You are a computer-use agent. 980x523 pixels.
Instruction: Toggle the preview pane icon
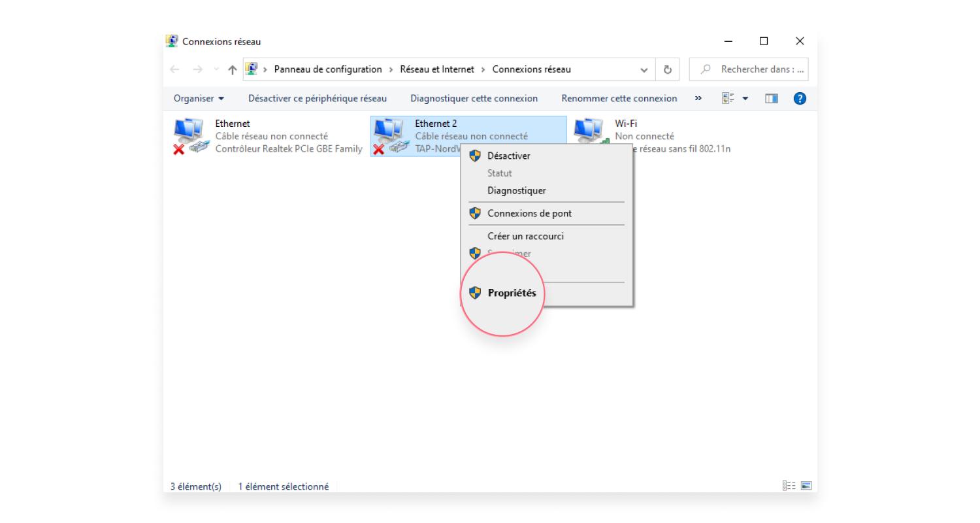coord(772,99)
